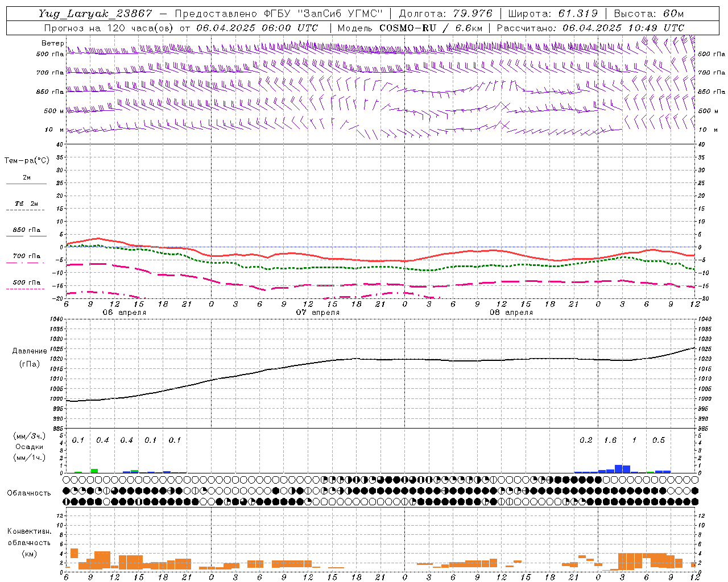
Task: Click the model label COSMO-RU / 6.6км
Action: (431, 28)
